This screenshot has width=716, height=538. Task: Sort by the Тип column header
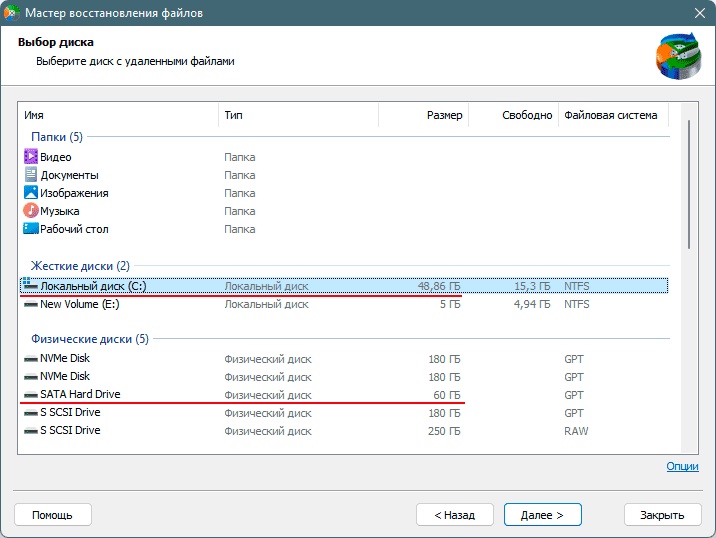coord(299,115)
